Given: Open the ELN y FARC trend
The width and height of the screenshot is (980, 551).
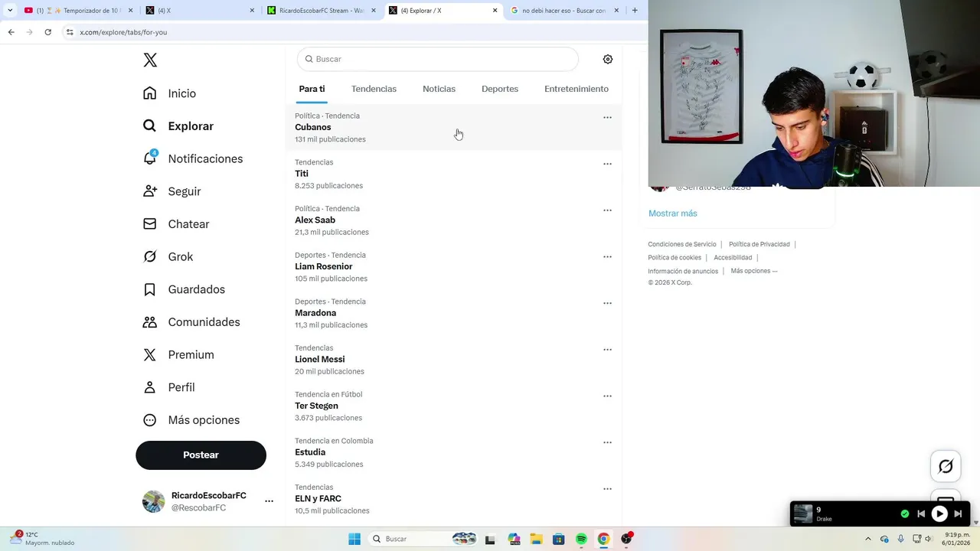Looking at the screenshot, I should 454,499.
